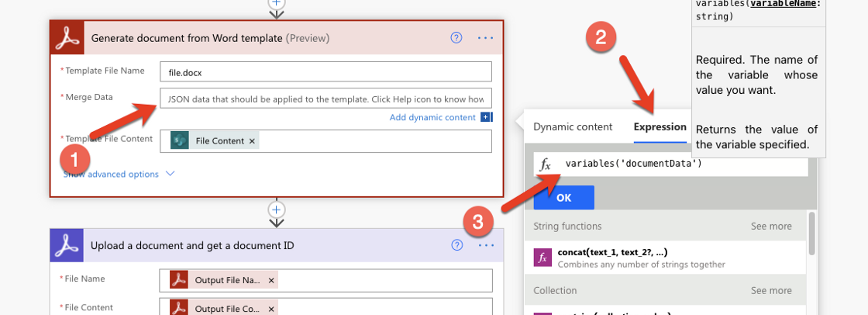
Task: Click Adobe PDF icon on Generate document card
Action: 67,38
